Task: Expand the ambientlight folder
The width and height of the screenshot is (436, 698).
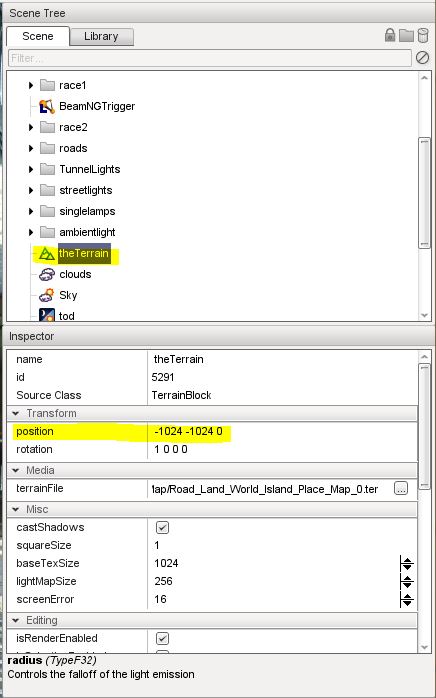Action: tap(31, 232)
